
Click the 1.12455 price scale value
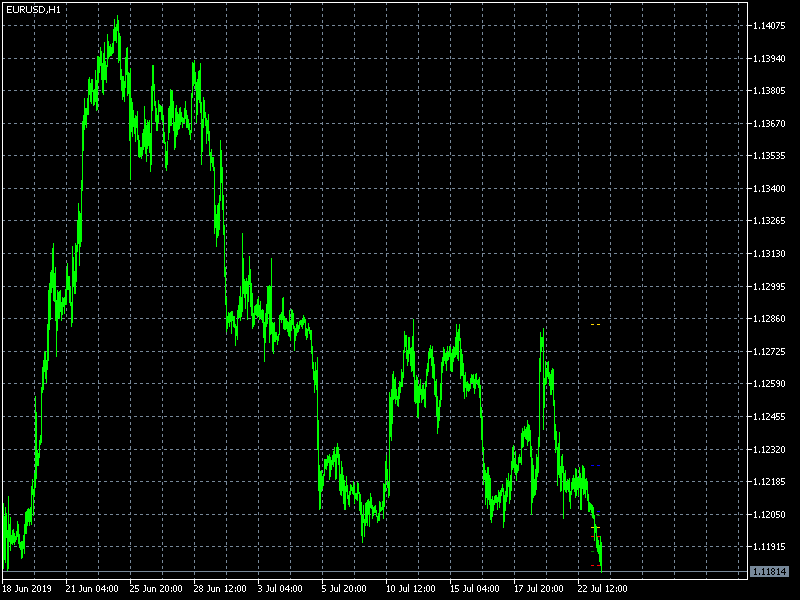tap(769, 417)
